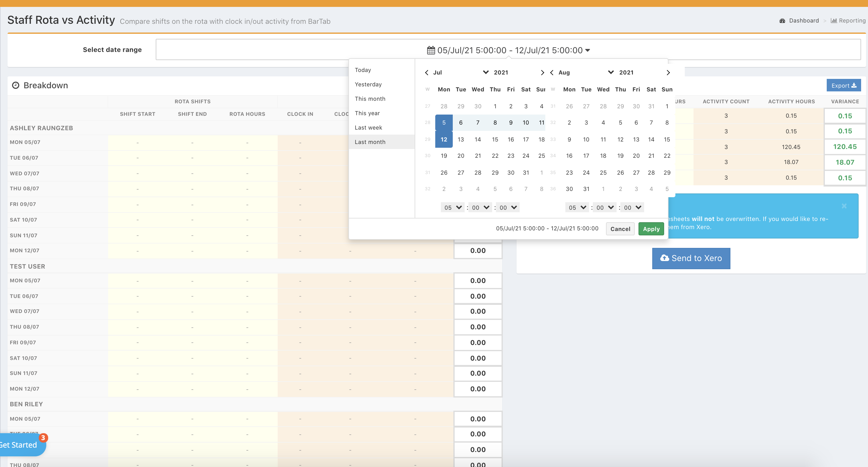The image size is (868, 467).
Task: Click calendar icon in date range field
Action: (431, 50)
